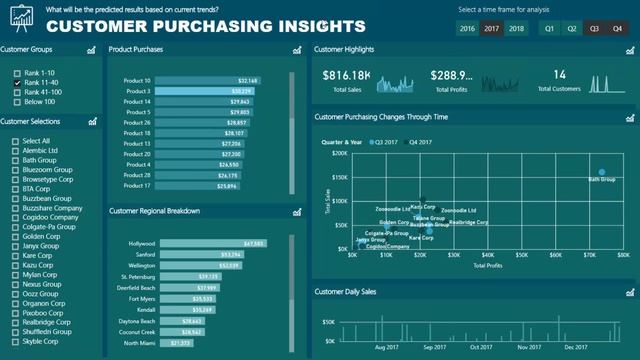
Task: Enable the Golden Corp checkbox
Action: (x=16, y=237)
